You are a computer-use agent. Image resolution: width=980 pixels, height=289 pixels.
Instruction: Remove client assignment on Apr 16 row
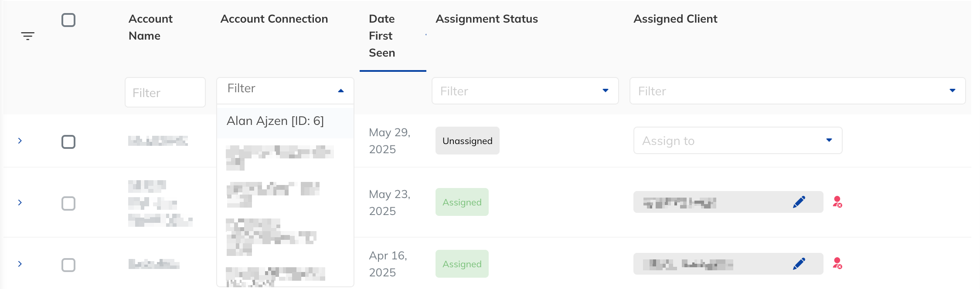click(837, 263)
